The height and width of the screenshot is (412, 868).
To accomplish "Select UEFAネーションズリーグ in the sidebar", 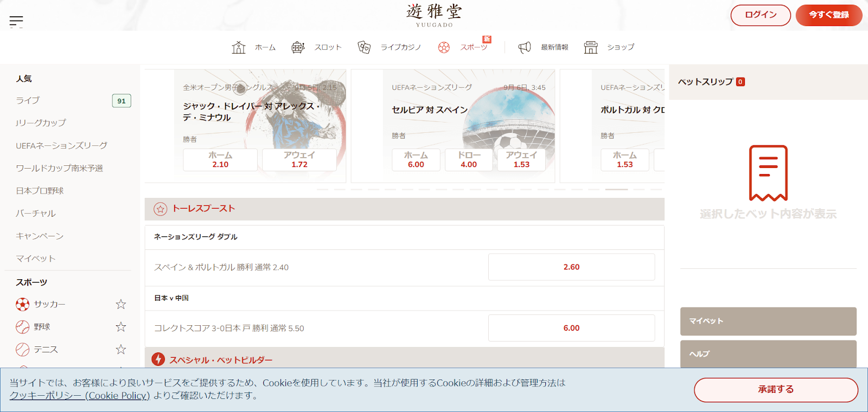I will click(62, 146).
